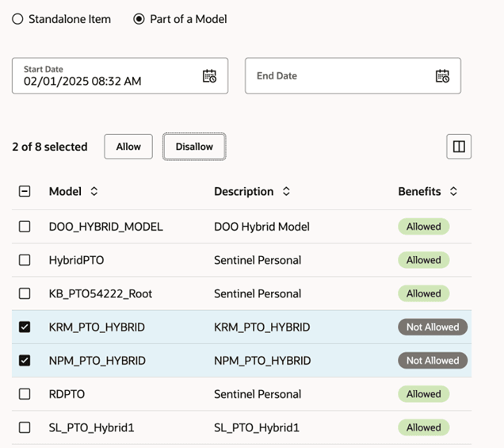Select the RDPTO row checkbox
Screen dimensions: 504x448
(25, 394)
